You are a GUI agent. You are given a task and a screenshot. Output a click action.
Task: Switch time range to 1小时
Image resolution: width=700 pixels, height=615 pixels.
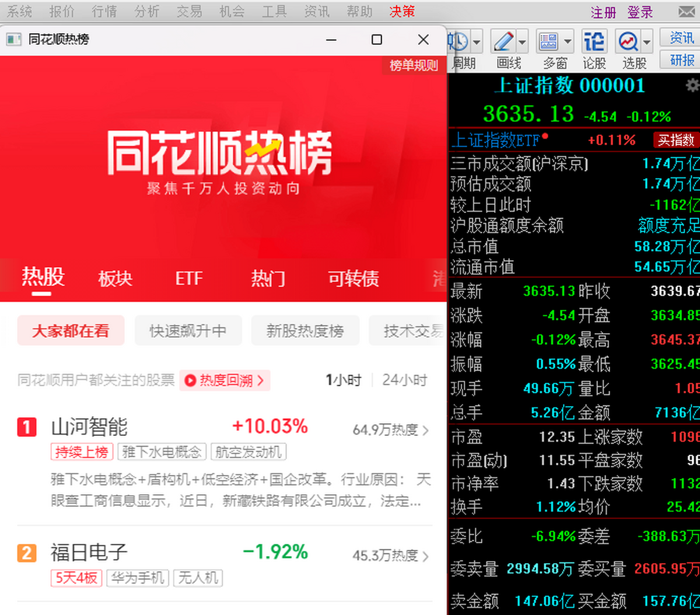[x=344, y=380]
